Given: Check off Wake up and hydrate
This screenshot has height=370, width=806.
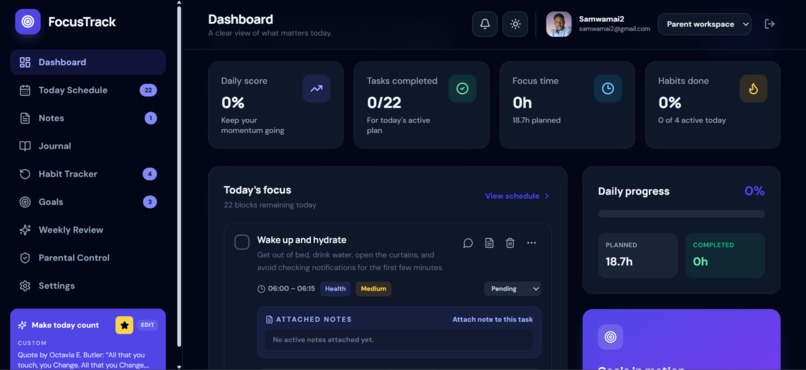Looking at the screenshot, I should [242, 242].
